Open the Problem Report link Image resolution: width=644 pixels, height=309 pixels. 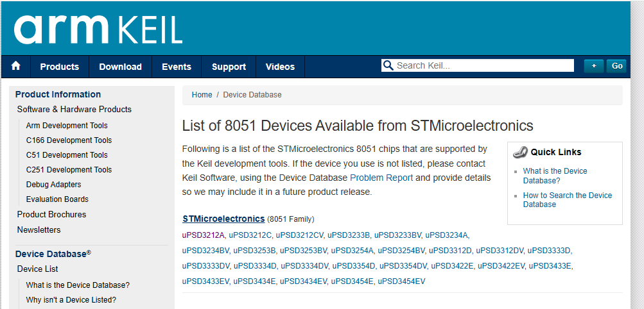[x=381, y=178]
